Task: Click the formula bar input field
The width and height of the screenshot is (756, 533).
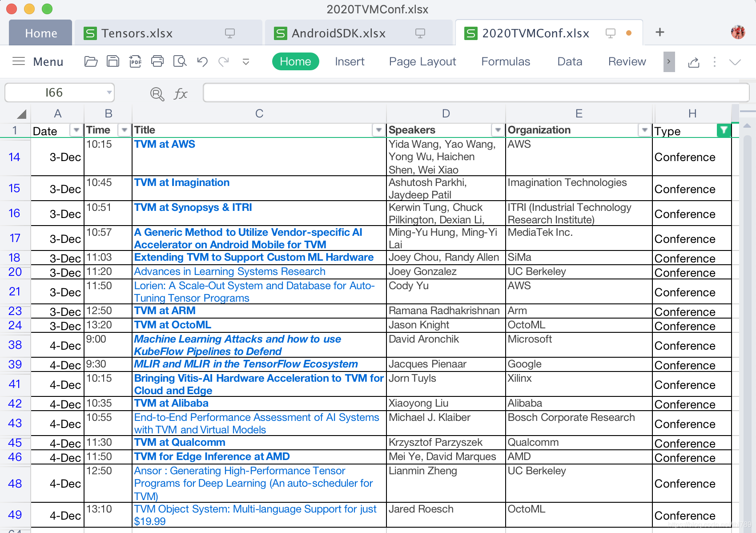Action: [x=476, y=93]
